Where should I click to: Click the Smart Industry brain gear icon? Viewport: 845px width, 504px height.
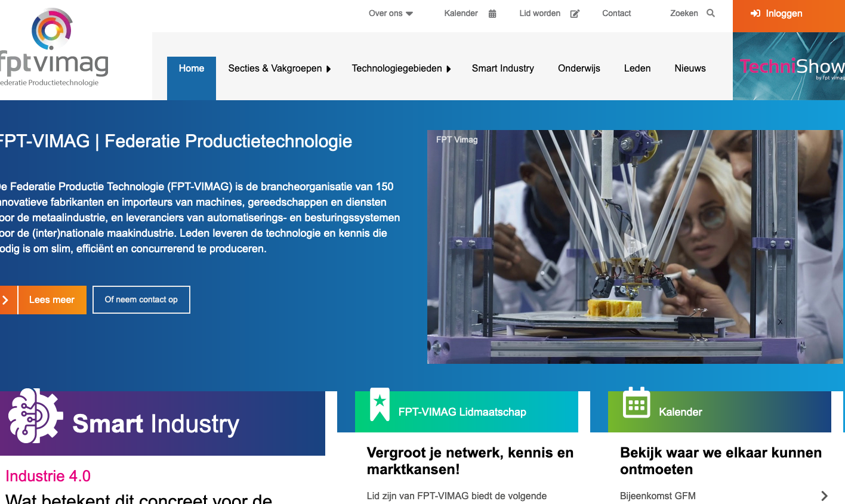pos(35,416)
